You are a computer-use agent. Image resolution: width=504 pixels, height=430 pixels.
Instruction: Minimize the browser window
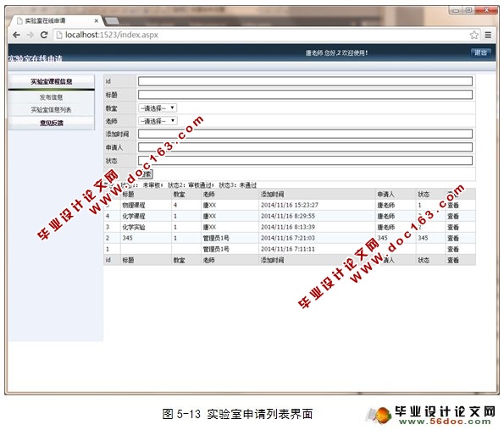coord(456,10)
